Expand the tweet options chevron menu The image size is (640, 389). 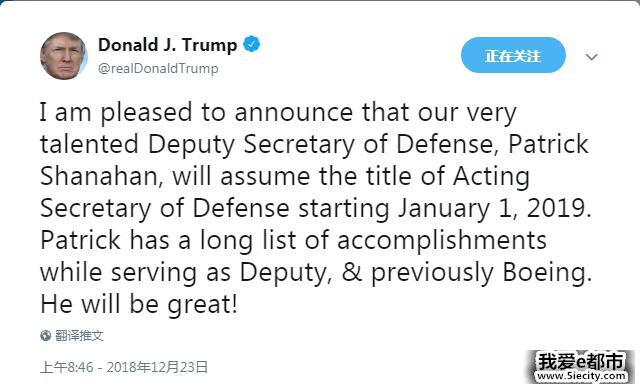tap(591, 57)
